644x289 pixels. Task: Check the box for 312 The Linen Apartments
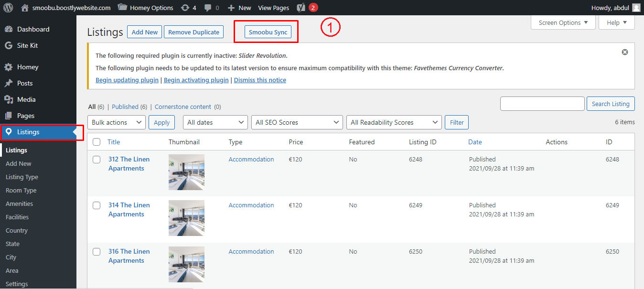coord(97,159)
